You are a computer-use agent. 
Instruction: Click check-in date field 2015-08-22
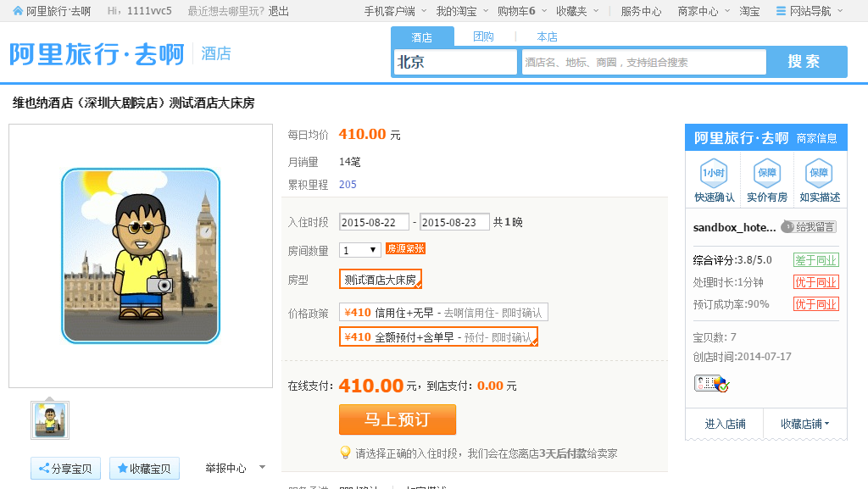[374, 222]
